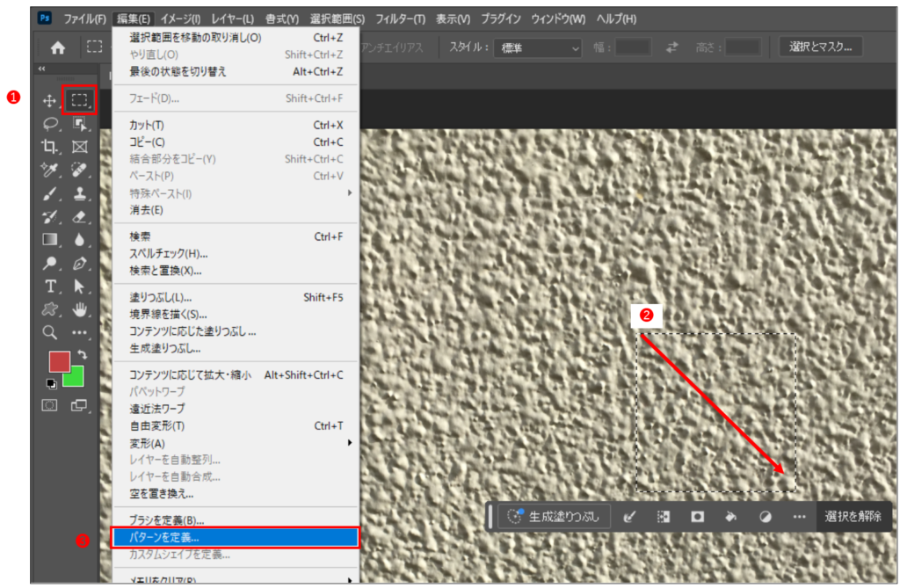Open the フィルター(T) menu
900x588 pixels.
pos(400,18)
